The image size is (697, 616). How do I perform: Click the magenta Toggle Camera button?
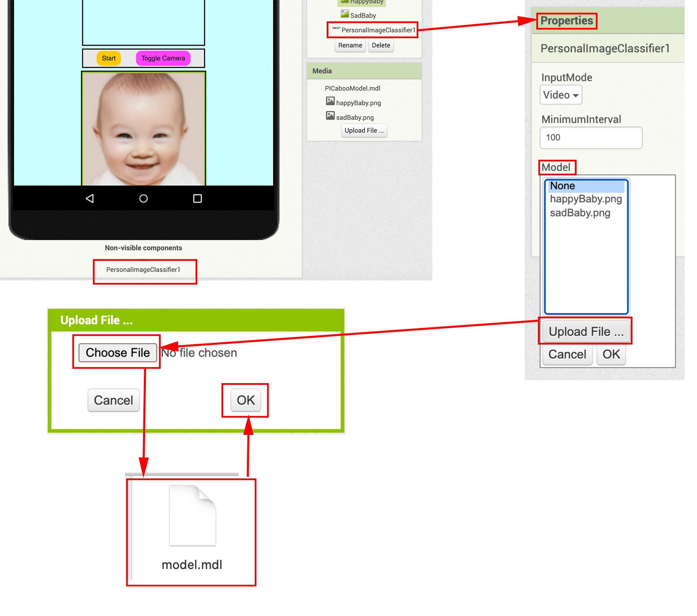[x=163, y=58]
